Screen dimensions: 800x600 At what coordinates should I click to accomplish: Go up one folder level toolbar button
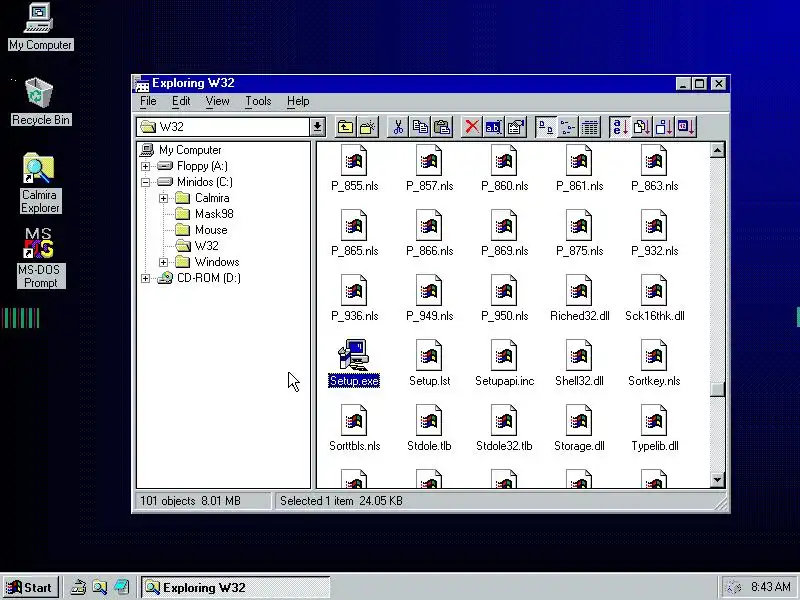pyautogui.click(x=345, y=127)
